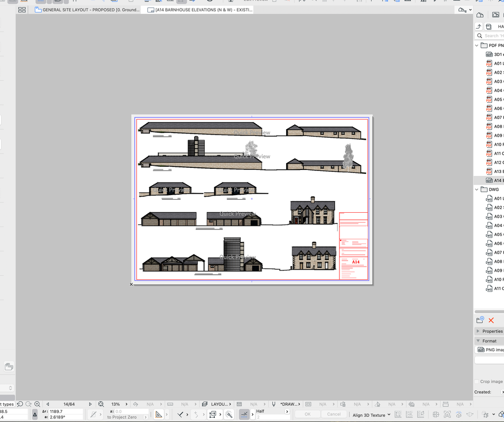Collapse the DWG folder
The image size is (504, 422).
click(477, 190)
